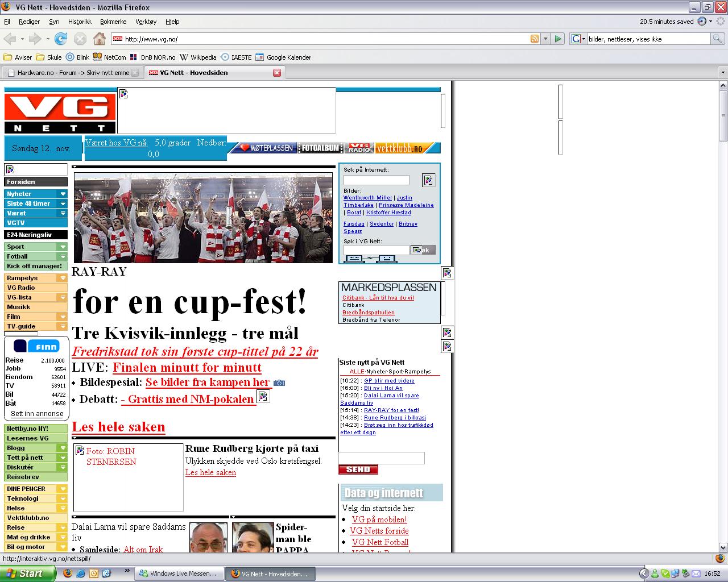Open the Wikipedia bookmark
The height and width of the screenshot is (582, 728).
tap(198, 57)
